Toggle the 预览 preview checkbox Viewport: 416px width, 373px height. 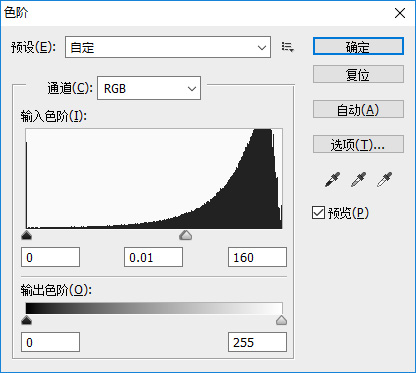318,213
